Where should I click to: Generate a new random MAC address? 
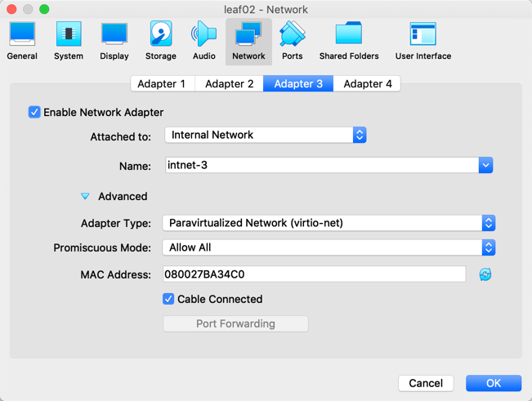pos(485,274)
